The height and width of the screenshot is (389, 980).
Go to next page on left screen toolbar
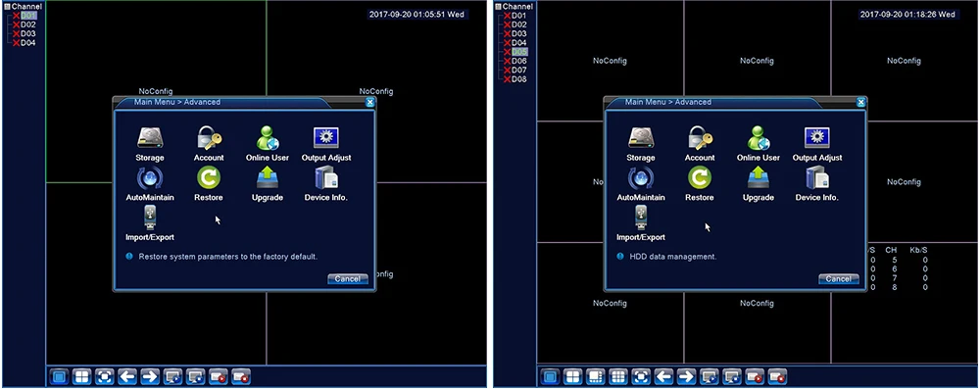pos(150,376)
